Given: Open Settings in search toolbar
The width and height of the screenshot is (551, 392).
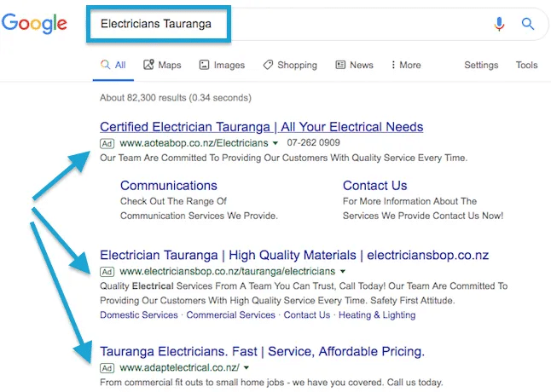Looking at the screenshot, I should pyautogui.click(x=481, y=65).
